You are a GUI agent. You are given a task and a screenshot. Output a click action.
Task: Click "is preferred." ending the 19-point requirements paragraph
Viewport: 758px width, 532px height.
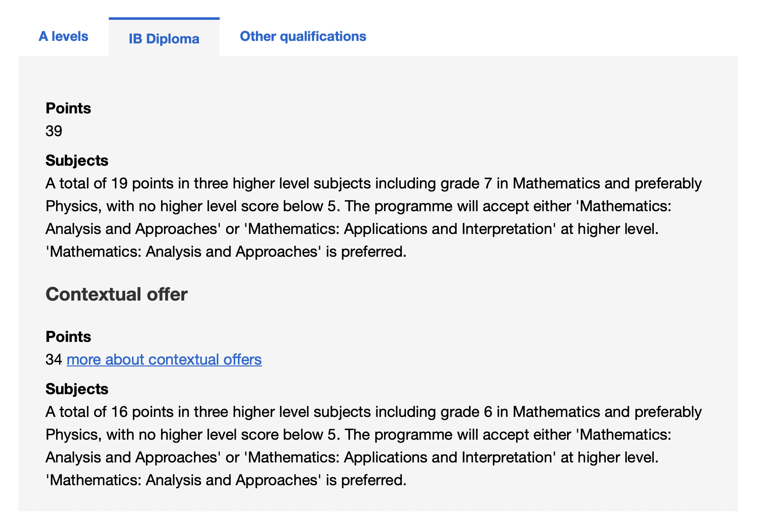point(366,252)
